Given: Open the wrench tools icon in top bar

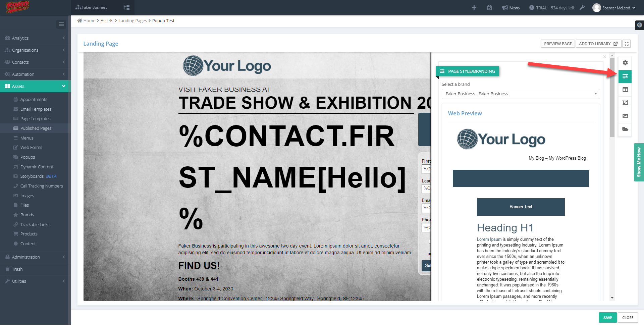Looking at the screenshot, I should coord(582,7).
